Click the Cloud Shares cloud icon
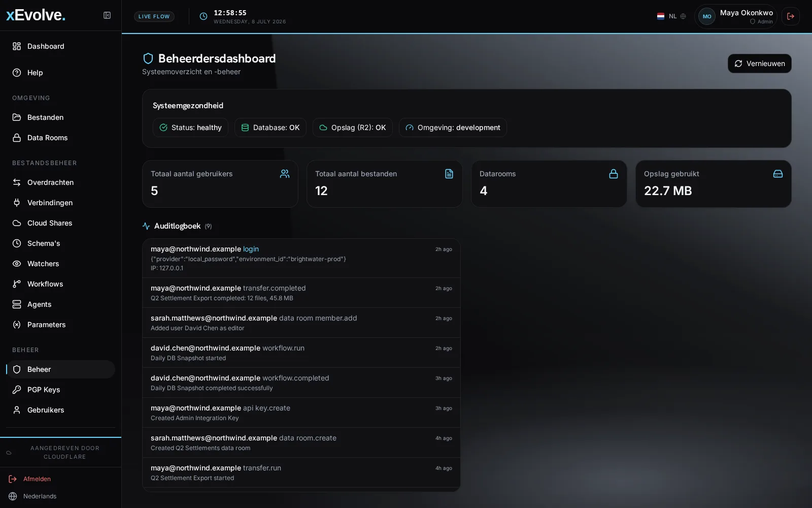Viewport: 812px width, 508px height. coord(17,223)
